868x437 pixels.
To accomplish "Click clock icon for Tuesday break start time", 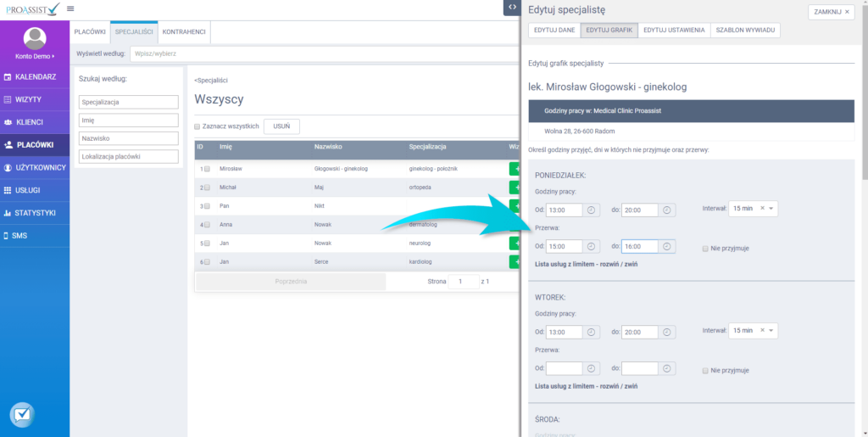I will [x=592, y=369].
